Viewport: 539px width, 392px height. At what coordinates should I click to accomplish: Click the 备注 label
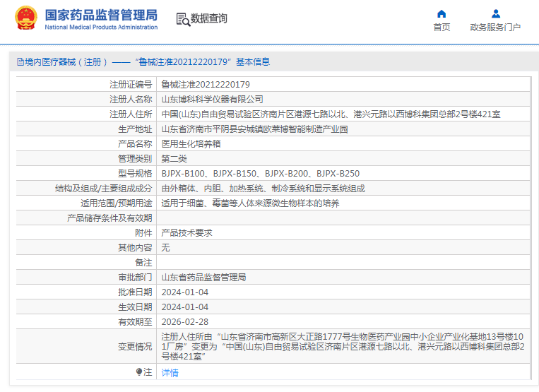tap(143, 263)
